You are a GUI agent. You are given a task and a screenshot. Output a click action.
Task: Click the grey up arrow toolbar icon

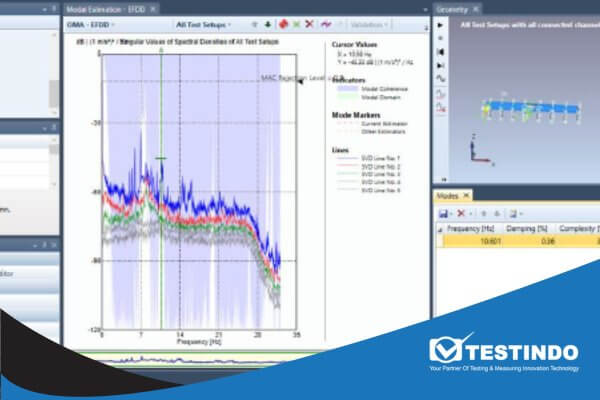(254, 25)
